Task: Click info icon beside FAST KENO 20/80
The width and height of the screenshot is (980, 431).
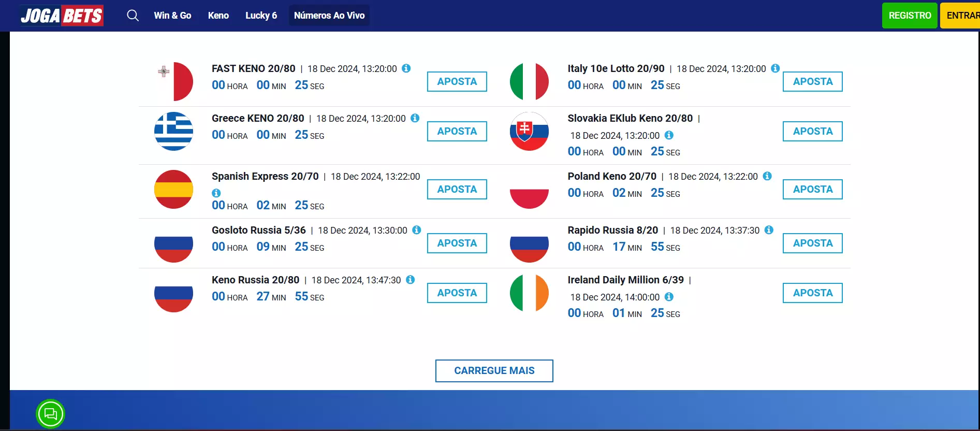Action: tap(406, 68)
